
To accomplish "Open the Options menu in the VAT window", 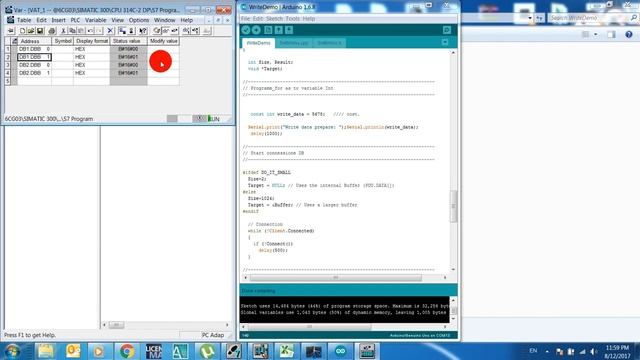I will (x=139, y=20).
